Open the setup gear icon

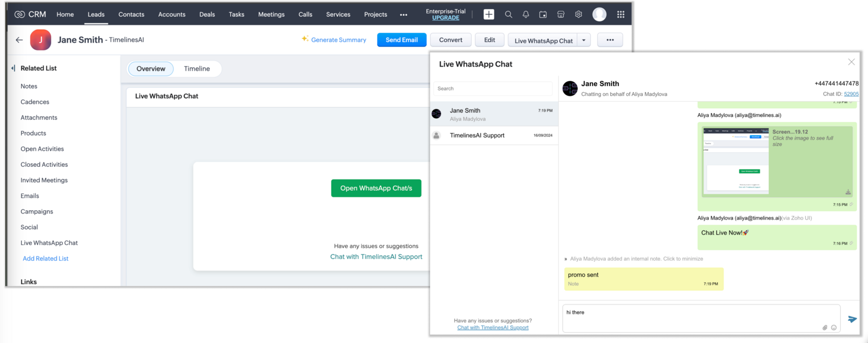(579, 15)
